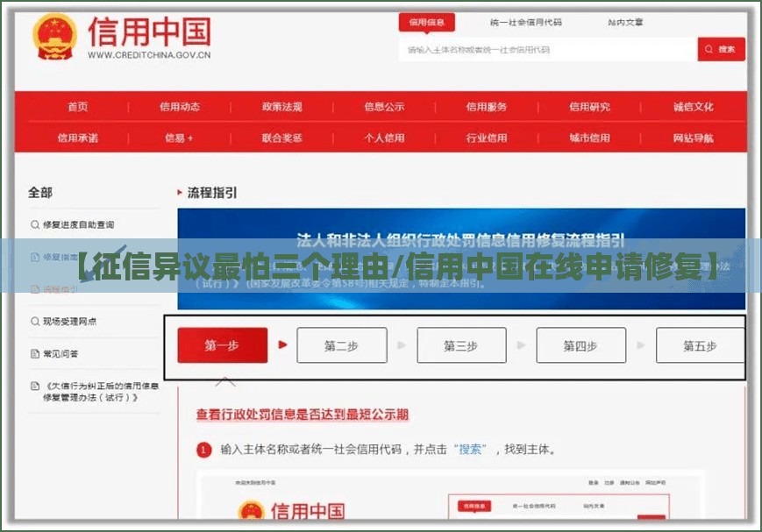Click the blue banner 信用修复流程指引
Image resolution: width=762 pixels, height=532 pixels.
(x=461, y=259)
